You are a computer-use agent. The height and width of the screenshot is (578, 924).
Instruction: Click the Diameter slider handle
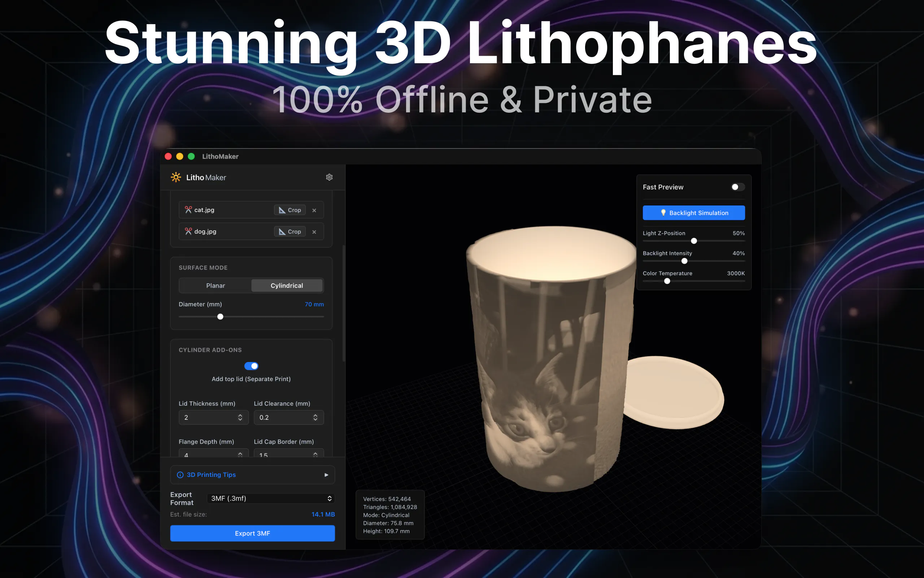point(220,316)
